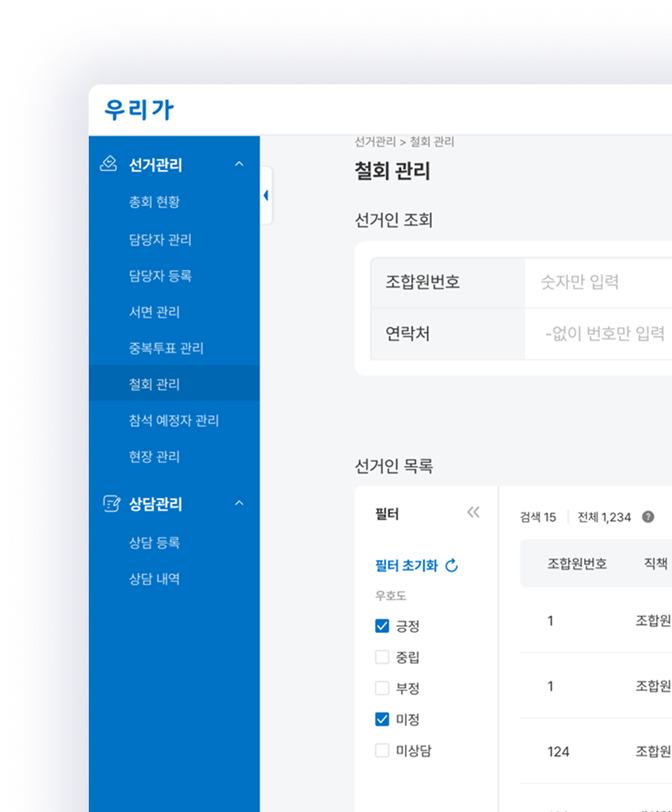Open the help question mark icon

pyautogui.click(x=647, y=517)
